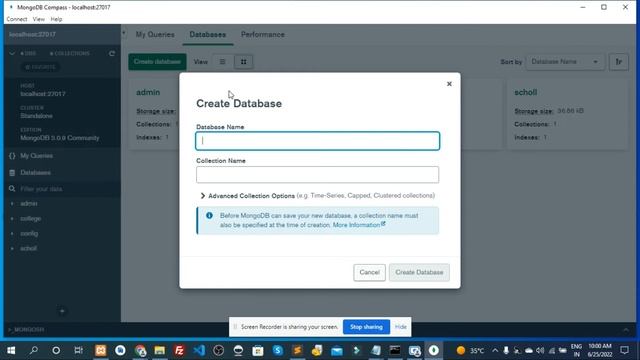
Task: Open My Queries in the sidebar
Action: coord(36,156)
